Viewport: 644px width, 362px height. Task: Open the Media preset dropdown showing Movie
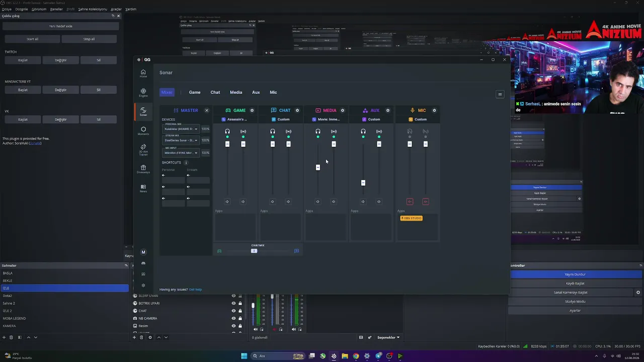pyautogui.click(x=326, y=119)
